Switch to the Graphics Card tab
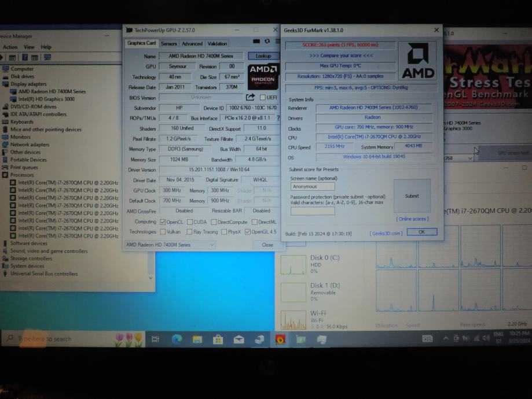The width and height of the screenshot is (532, 399). pos(141,43)
